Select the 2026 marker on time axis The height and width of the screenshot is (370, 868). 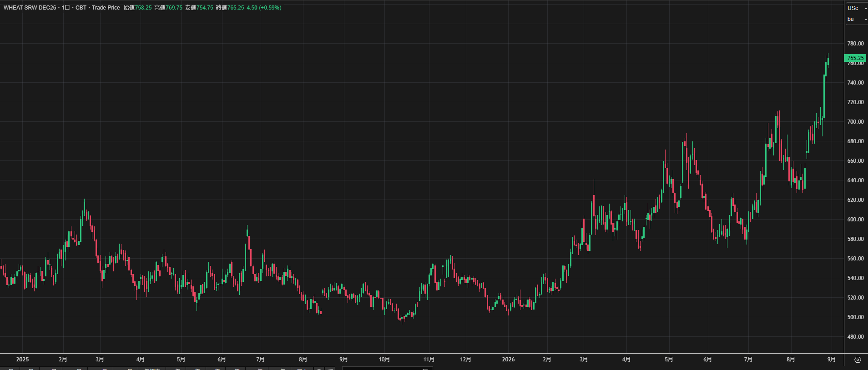[508, 360]
